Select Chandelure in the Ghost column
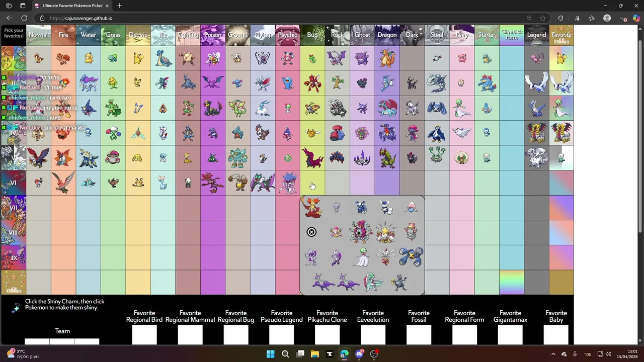 tap(362, 158)
